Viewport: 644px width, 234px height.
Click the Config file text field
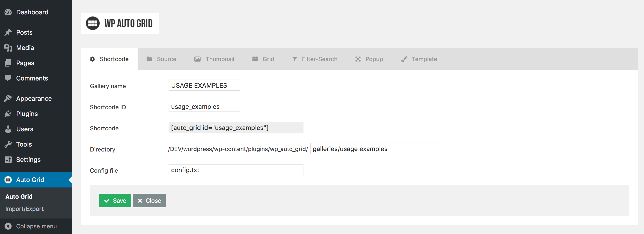236,170
